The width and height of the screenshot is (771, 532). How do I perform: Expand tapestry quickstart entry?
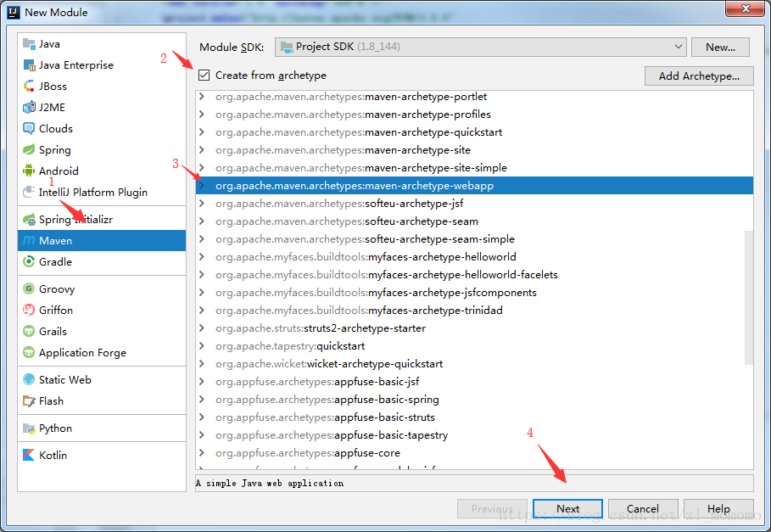[202, 345]
